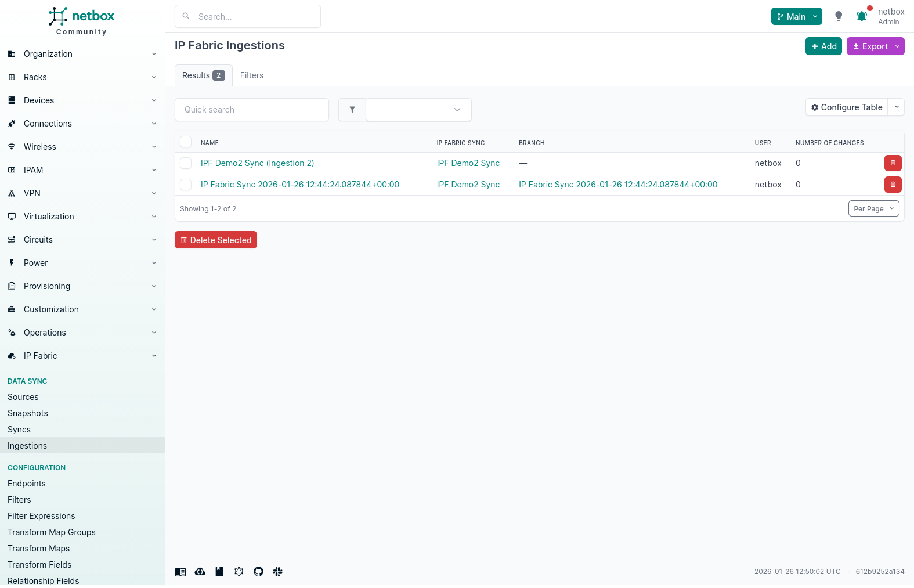Open the Per Page dropdown
This screenshot has width=914, height=588.
[873, 208]
